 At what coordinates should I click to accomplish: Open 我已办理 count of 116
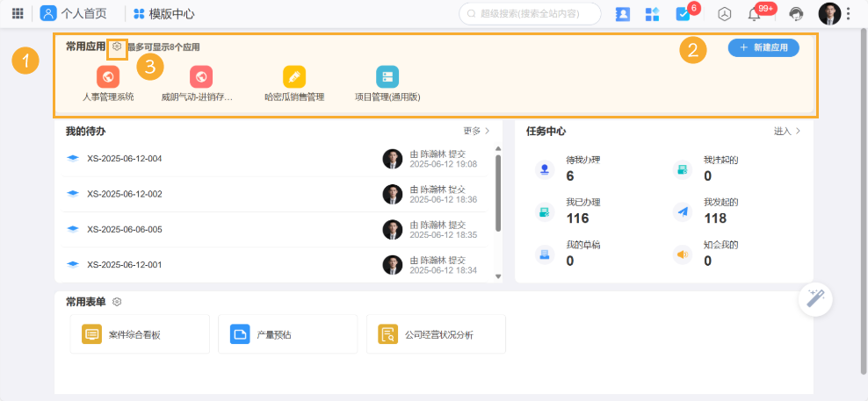[578, 218]
